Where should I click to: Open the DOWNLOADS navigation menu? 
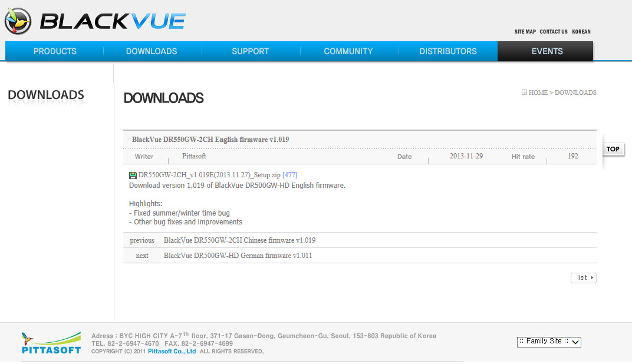click(x=152, y=51)
